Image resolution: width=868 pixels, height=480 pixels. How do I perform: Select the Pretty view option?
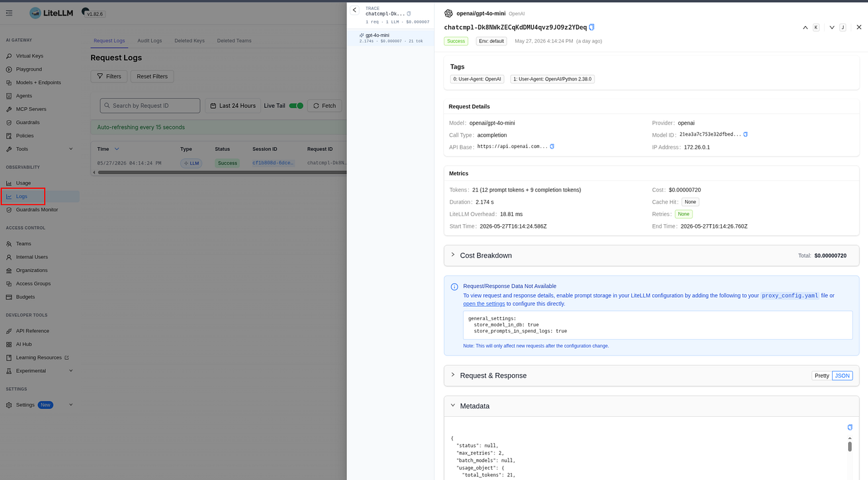821,376
